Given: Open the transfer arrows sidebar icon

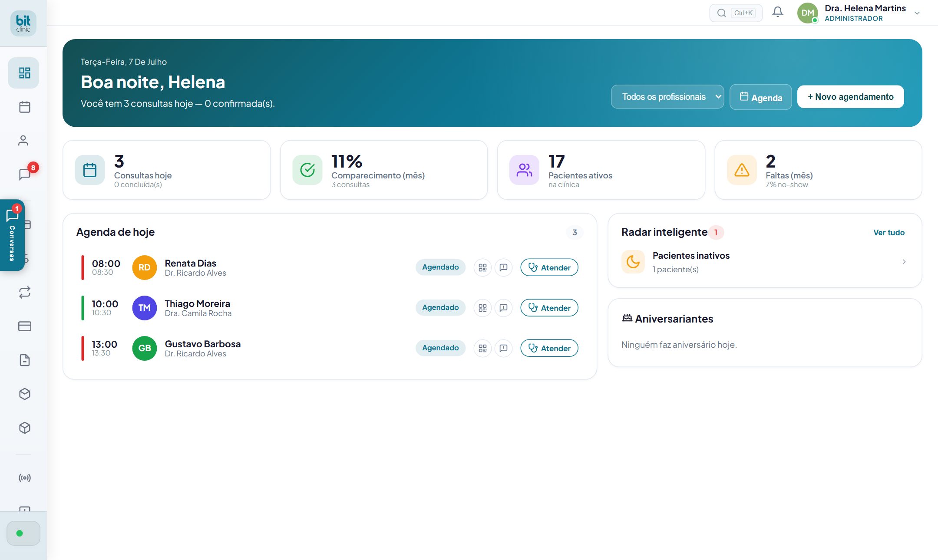Looking at the screenshot, I should pos(25,292).
